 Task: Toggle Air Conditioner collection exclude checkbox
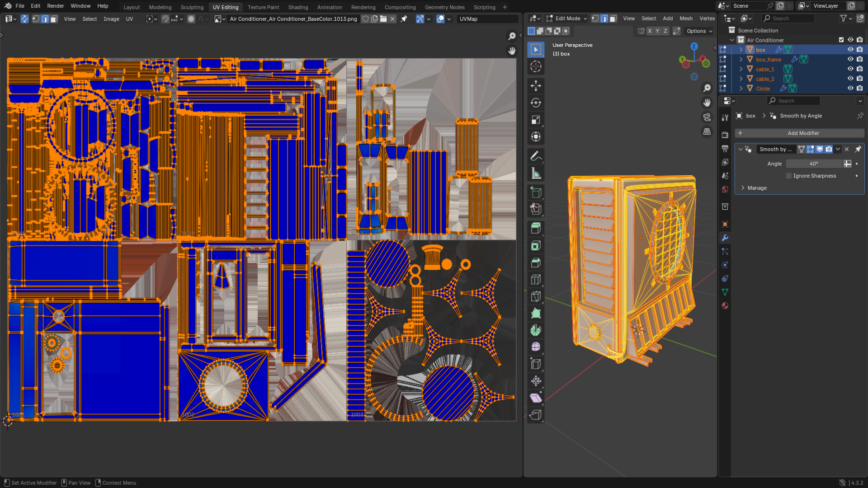coord(841,40)
